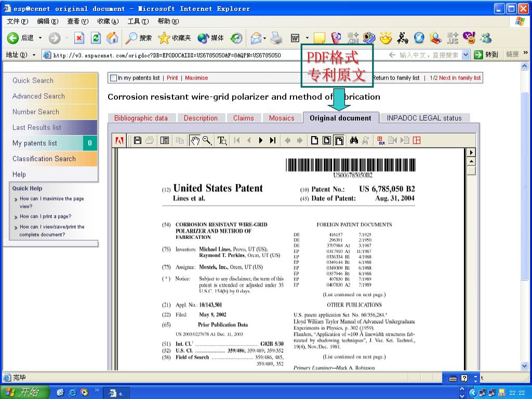Go to IE Home page
Viewport: 532px width, 399px height.
(112, 38)
